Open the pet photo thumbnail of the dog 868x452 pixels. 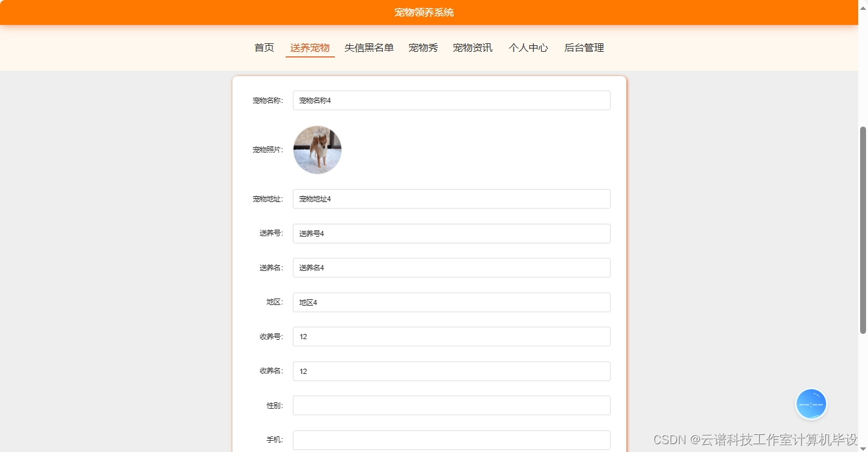pyautogui.click(x=317, y=150)
